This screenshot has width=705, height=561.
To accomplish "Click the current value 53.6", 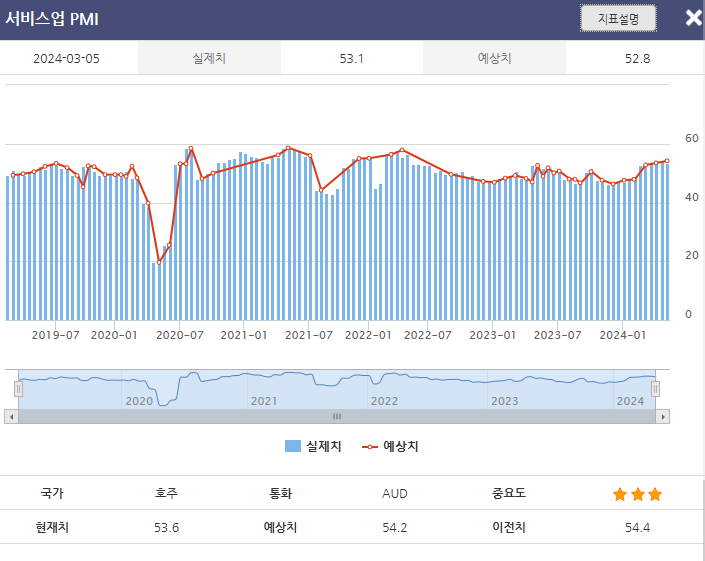I will click(166, 527).
